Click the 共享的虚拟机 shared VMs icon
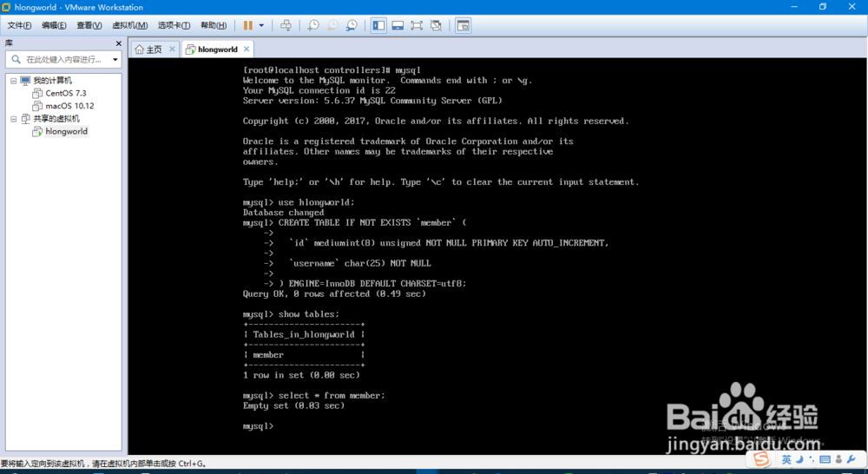This screenshot has height=474, width=868. [25, 118]
